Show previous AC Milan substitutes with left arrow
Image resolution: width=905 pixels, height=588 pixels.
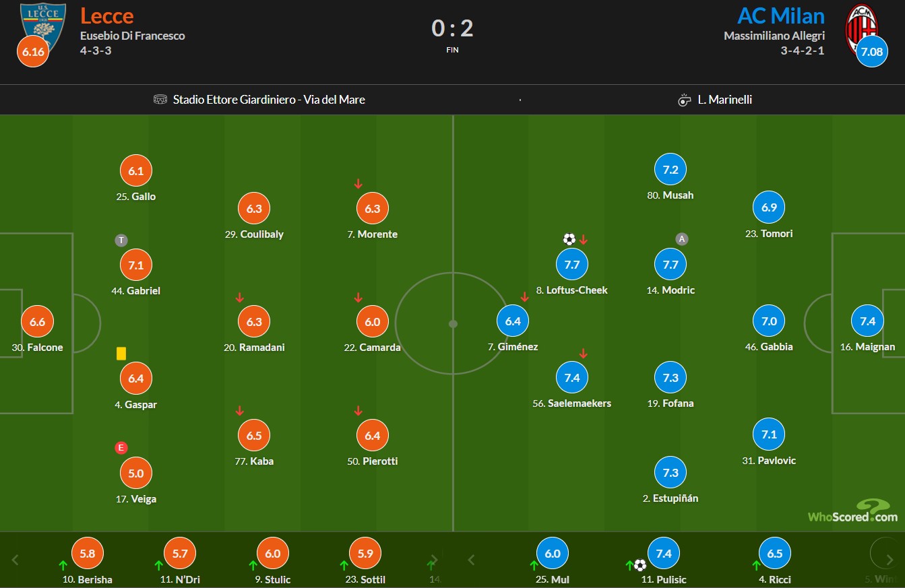472,560
